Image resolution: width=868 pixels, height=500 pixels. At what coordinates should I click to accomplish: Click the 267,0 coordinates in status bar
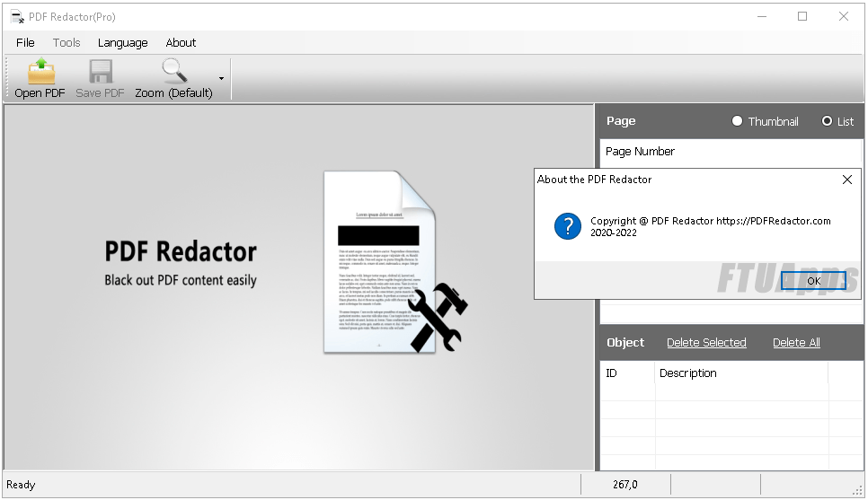pyautogui.click(x=625, y=485)
